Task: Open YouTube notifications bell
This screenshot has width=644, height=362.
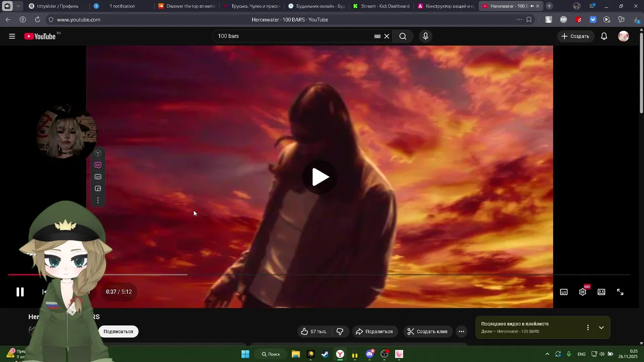Action: [x=604, y=36]
